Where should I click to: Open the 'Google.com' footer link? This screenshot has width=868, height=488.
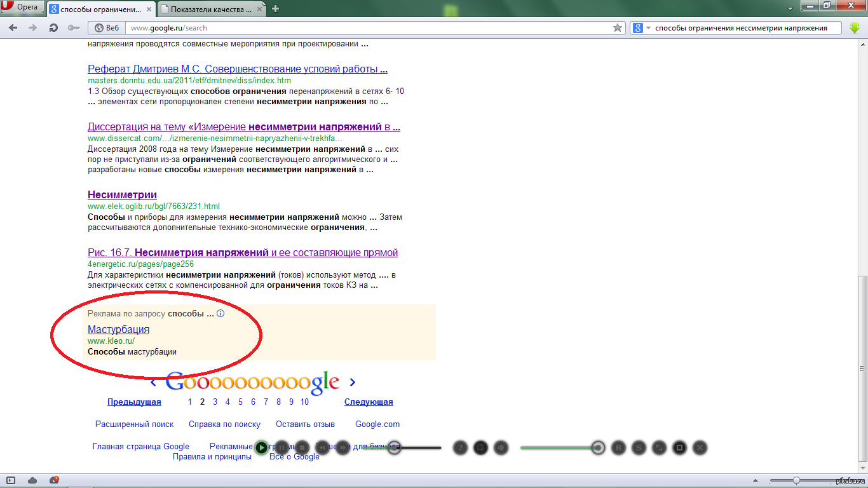pyautogui.click(x=377, y=424)
